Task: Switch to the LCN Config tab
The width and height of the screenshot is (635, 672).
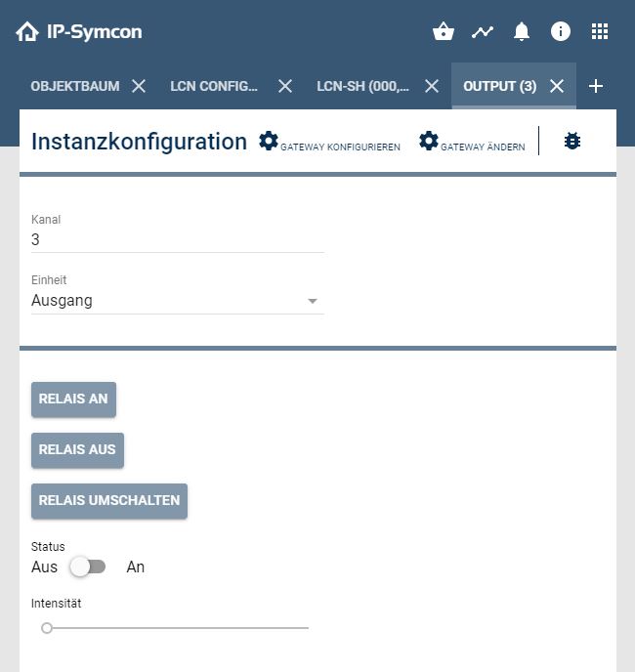Action: (x=214, y=86)
